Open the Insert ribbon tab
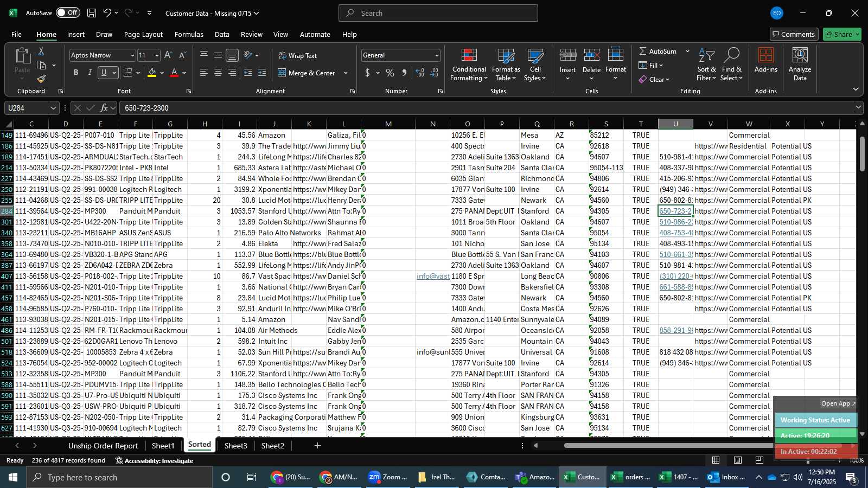 point(76,34)
